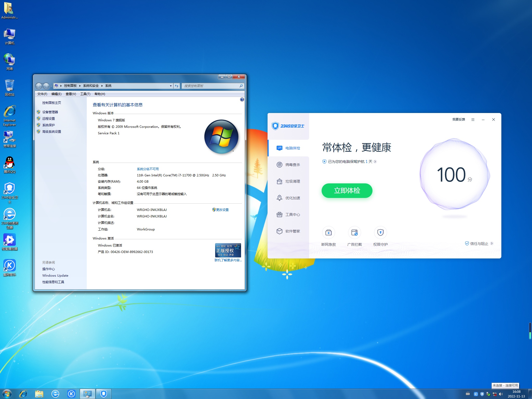Switch to 病毒查杀 tab
The height and width of the screenshot is (399, 532).
[x=288, y=165]
